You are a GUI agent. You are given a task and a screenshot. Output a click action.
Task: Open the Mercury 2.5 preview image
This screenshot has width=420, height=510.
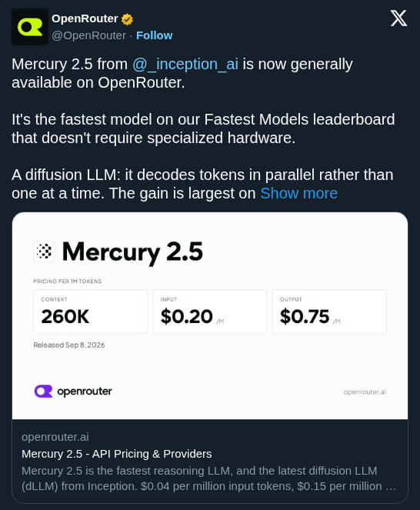click(x=210, y=316)
